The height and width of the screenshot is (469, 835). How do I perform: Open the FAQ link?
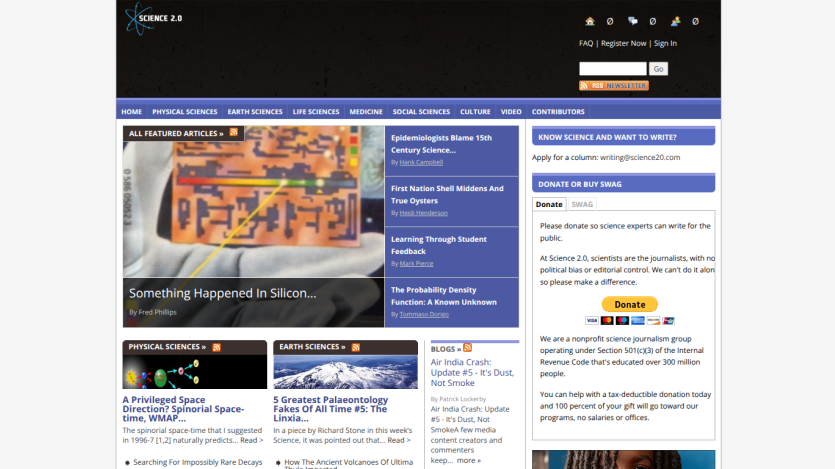tap(586, 43)
